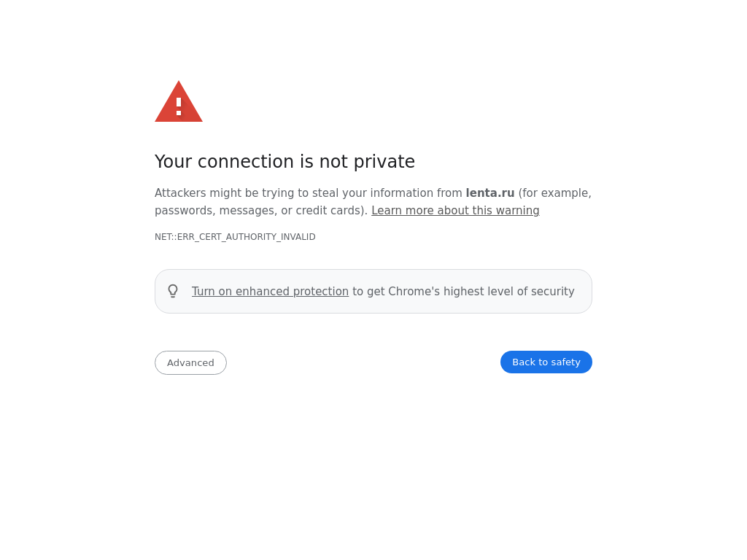
Task: Open Learn more about this warning link
Action: [x=455, y=211]
